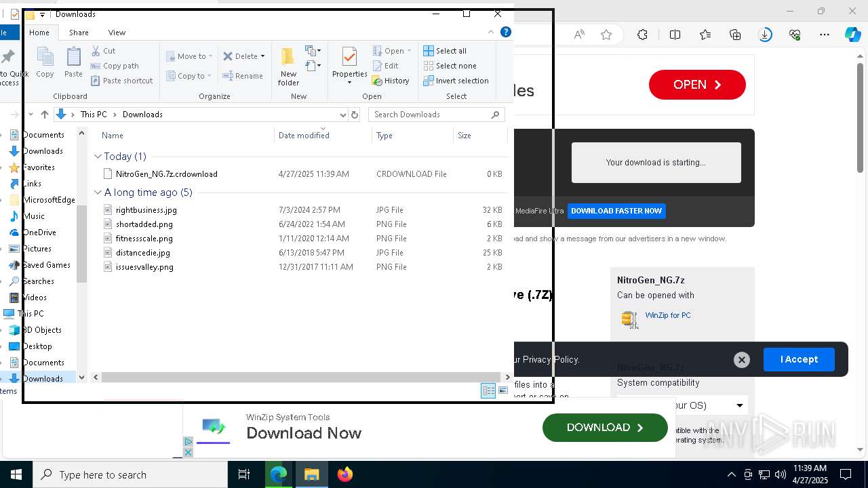Collapse the A long time ago group
The height and width of the screenshot is (488, 868).
[98, 192]
